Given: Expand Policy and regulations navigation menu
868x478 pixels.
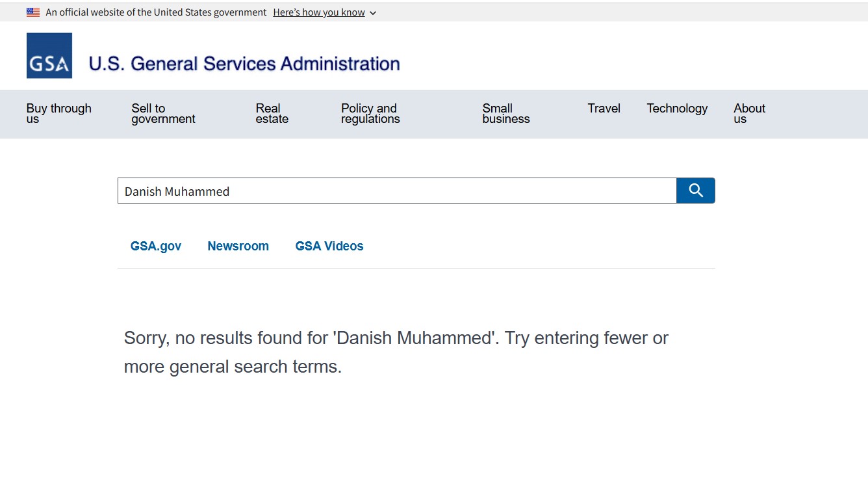Looking at the screenshot, I should [x=370, y=113].
